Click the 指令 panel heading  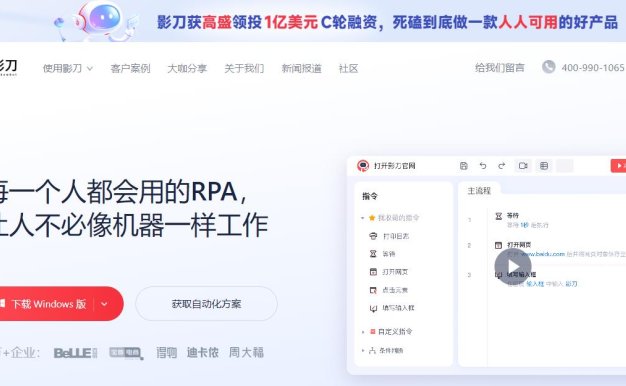pyautogui.click(x=370, y=196)
